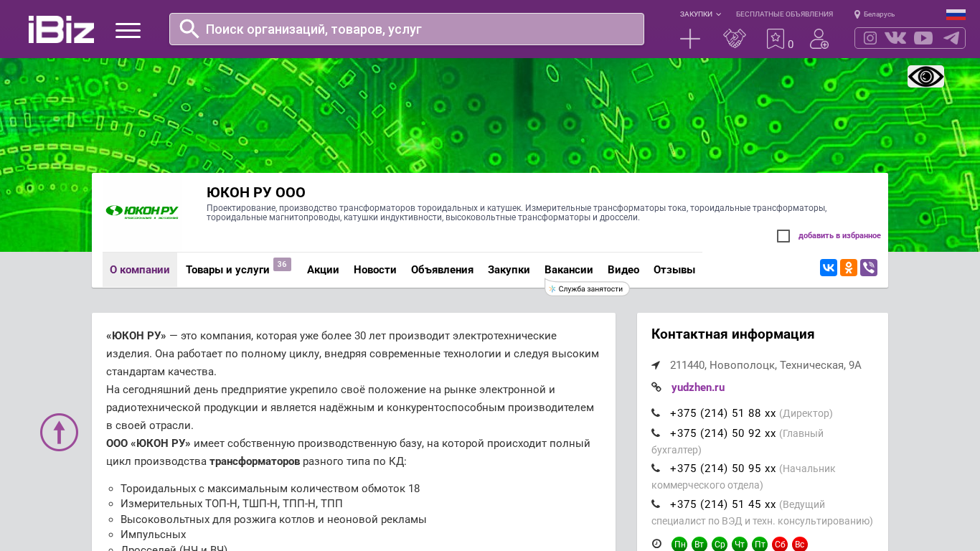Viewport: 980px width, 551px height.
Task: Open the handshake partners icon
Action: point(735,39)
